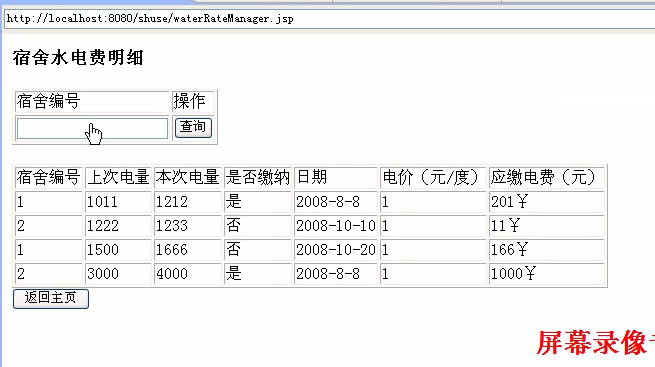Select the 是否缴纳 column header

click(x=258, y=177)
